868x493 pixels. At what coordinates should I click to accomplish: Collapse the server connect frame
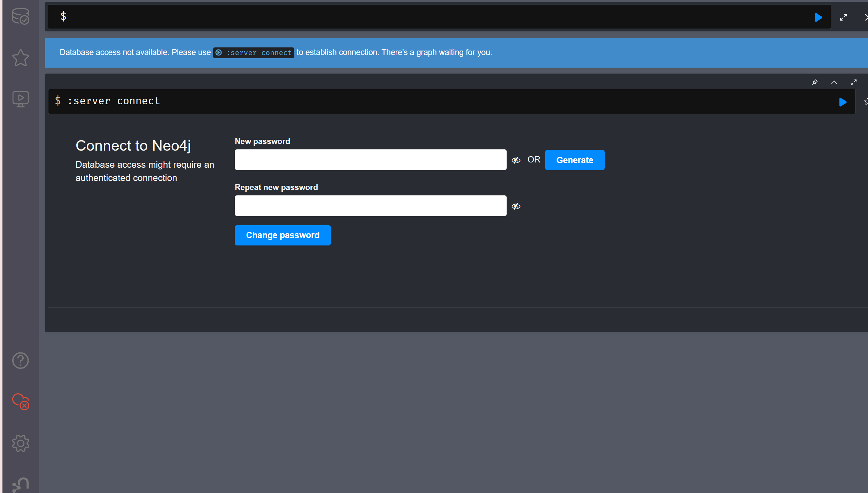(x=834, y=83)
